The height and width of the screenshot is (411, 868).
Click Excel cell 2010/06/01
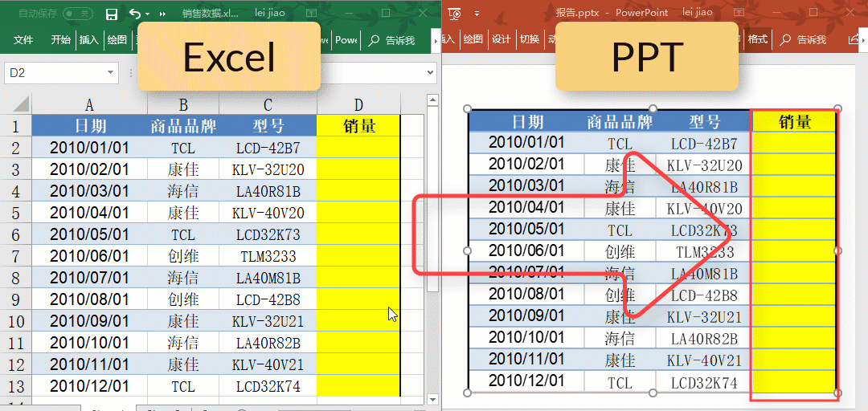coord(89,256)
